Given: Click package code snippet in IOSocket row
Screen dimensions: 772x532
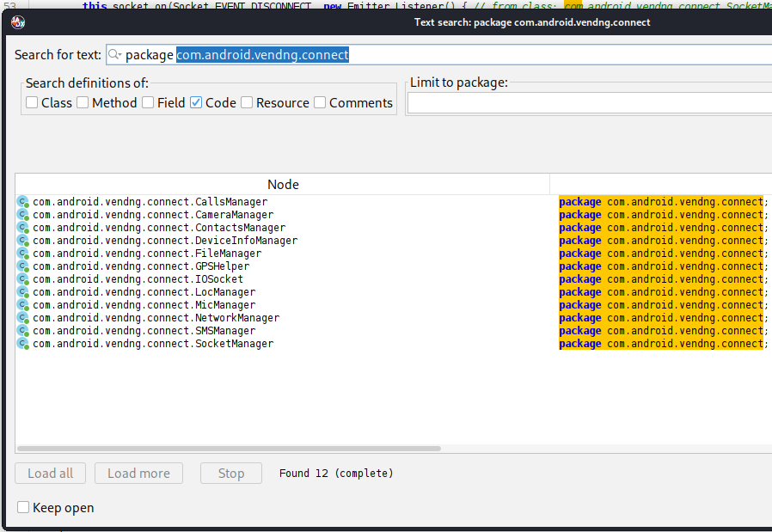Looking at the screenshot, I should (x=663, y=279).
